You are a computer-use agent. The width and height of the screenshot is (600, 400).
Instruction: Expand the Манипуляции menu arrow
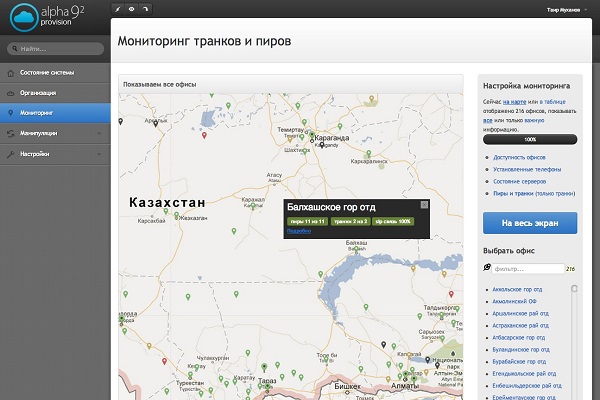pos(99,133)
